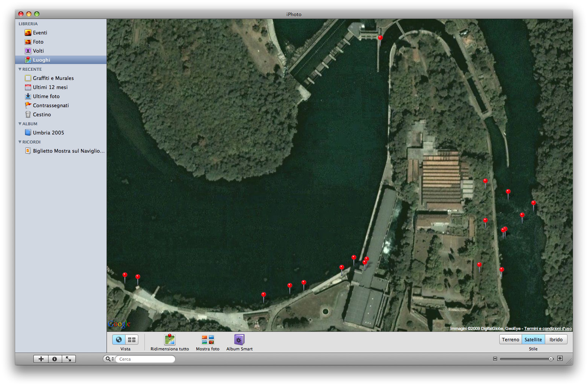The width and height of the screenshot is (588, 386).
Task: Click Ridimensiona tutto map icon
Action: click(x=170, y=339)
